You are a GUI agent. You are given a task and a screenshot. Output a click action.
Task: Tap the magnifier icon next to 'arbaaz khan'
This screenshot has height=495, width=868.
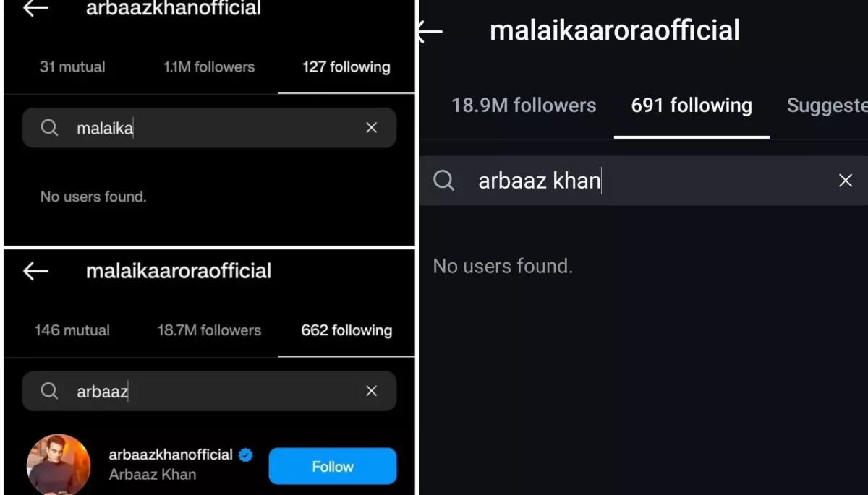click(444, 181)
